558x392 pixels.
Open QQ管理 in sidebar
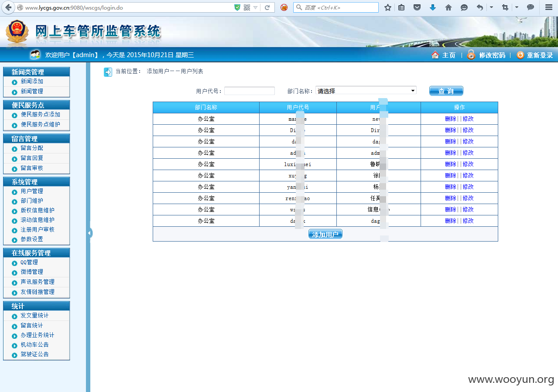29,262
